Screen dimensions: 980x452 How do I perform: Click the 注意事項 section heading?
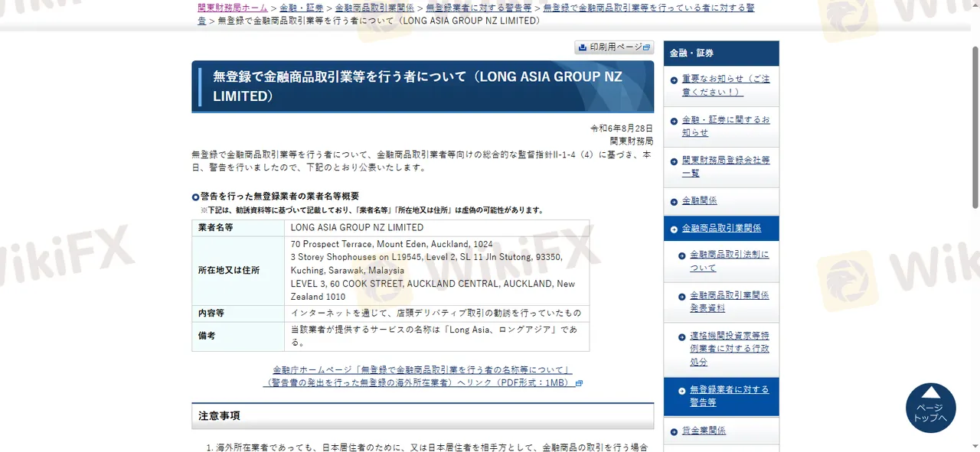pyautogui.click(x=423, y=416)
